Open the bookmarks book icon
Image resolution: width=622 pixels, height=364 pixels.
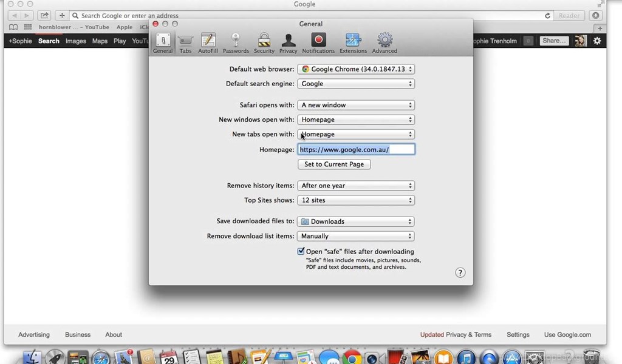pos(13,27)
